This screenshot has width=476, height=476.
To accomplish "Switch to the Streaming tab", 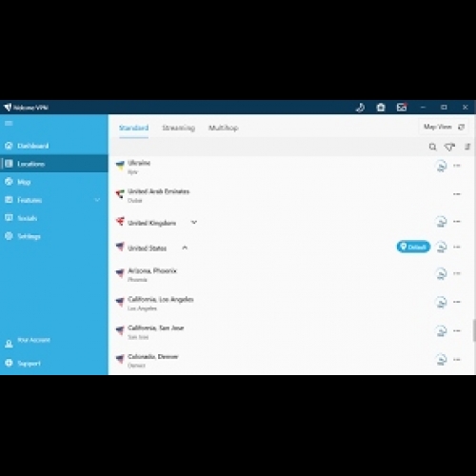I will click(178, 128).
